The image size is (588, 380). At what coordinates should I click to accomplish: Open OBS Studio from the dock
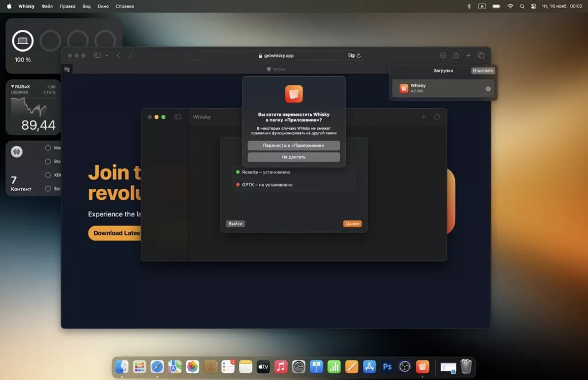[405, 366]
